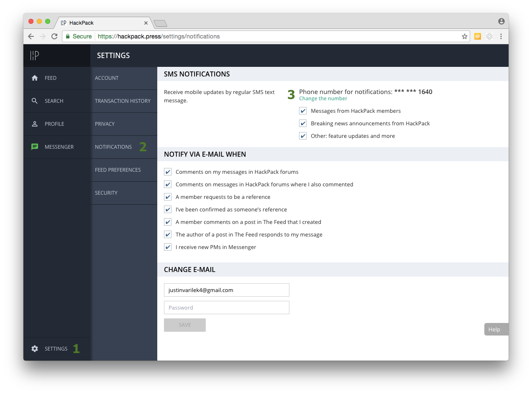
Task: Click the browser address bar URL
Action: tap(159, 36)
